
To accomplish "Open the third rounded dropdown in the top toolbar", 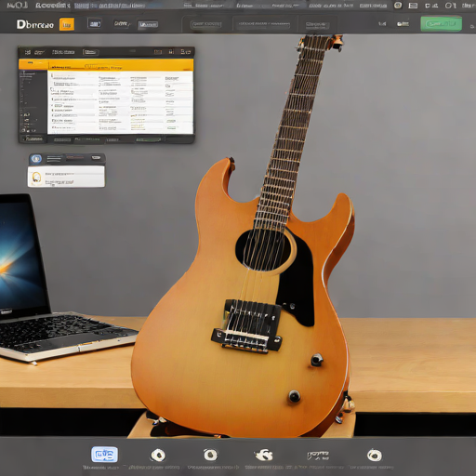I will (x=316, y=25).
